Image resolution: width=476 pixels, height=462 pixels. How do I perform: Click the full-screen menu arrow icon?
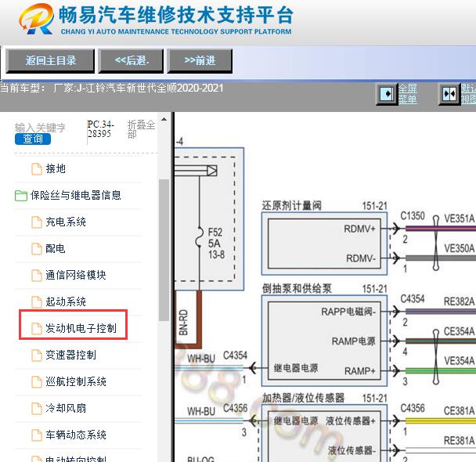click(387, 94)
